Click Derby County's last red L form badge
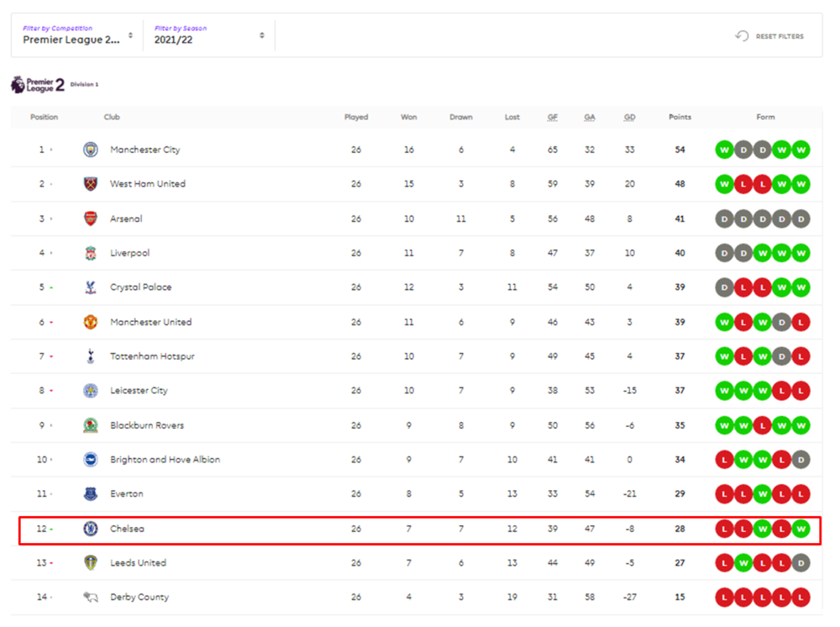Image resolution: width=840 pixels, height=627 pixels. (x=801, y=597)
